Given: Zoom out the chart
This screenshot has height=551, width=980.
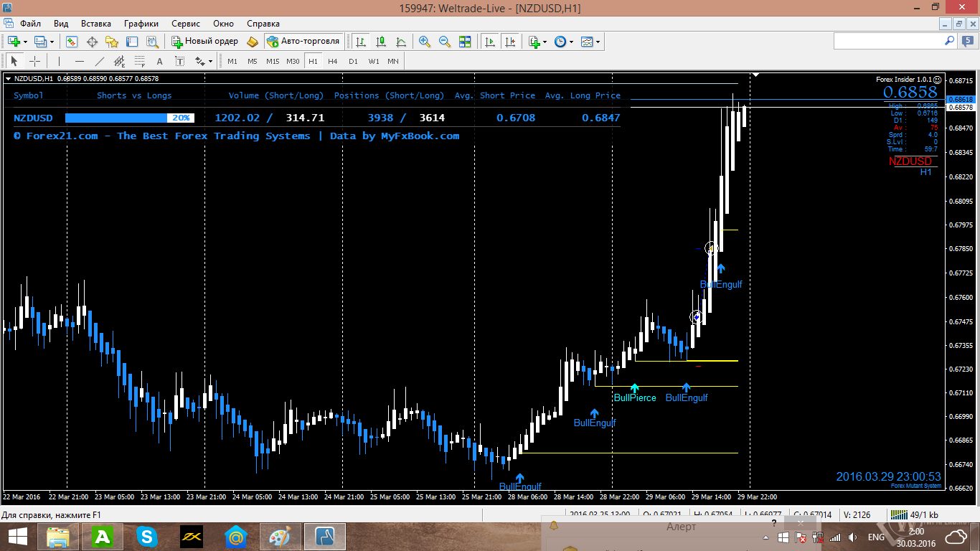Looking at the screenshot, I should tap(445, 42).
